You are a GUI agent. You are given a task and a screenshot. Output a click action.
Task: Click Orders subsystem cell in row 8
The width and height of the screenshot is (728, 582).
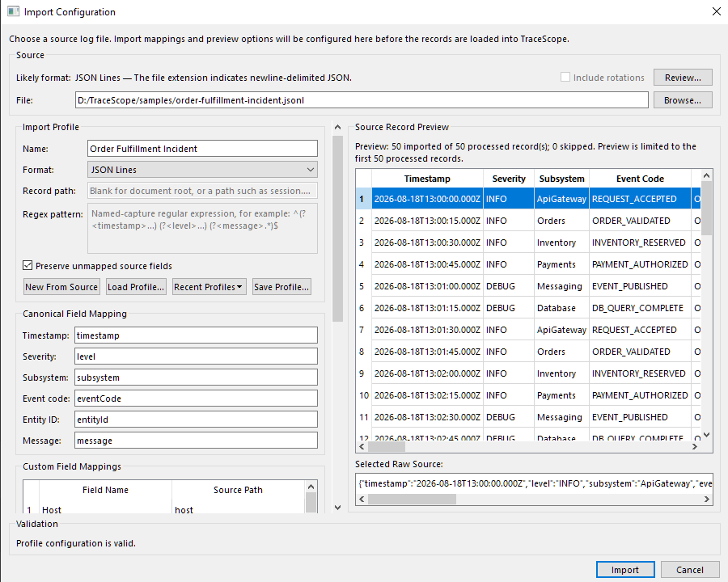(562, 352)
